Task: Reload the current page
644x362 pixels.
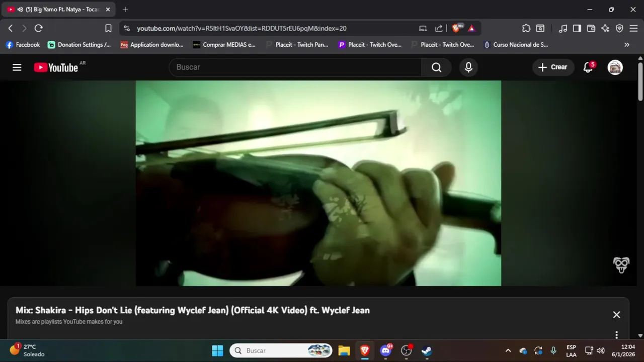Action: point(39,29)
